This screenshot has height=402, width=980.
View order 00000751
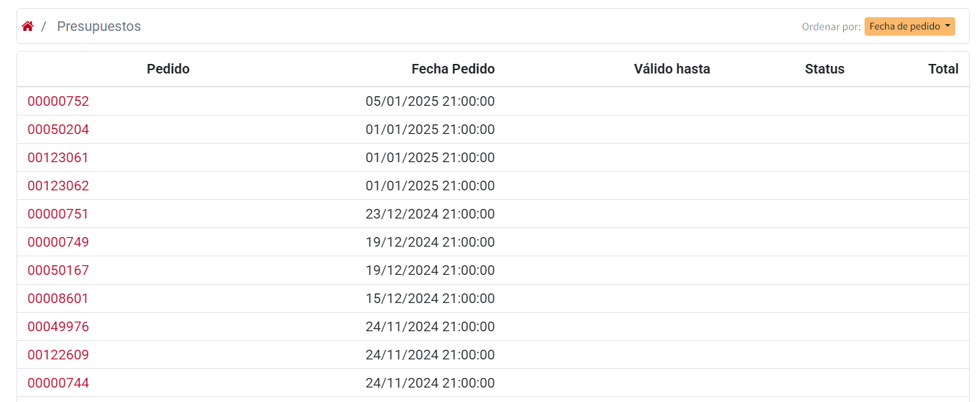click(58, 214)
